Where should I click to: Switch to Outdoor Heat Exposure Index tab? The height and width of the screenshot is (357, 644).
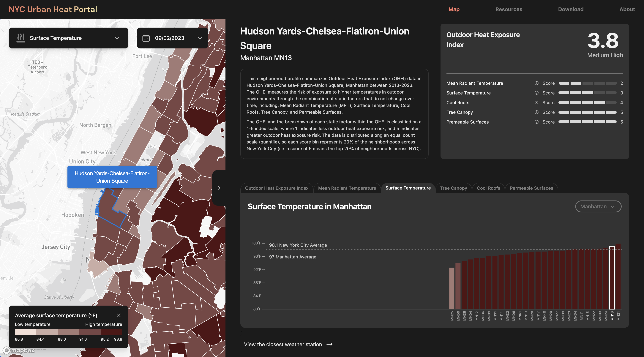(x=277, y=188)
